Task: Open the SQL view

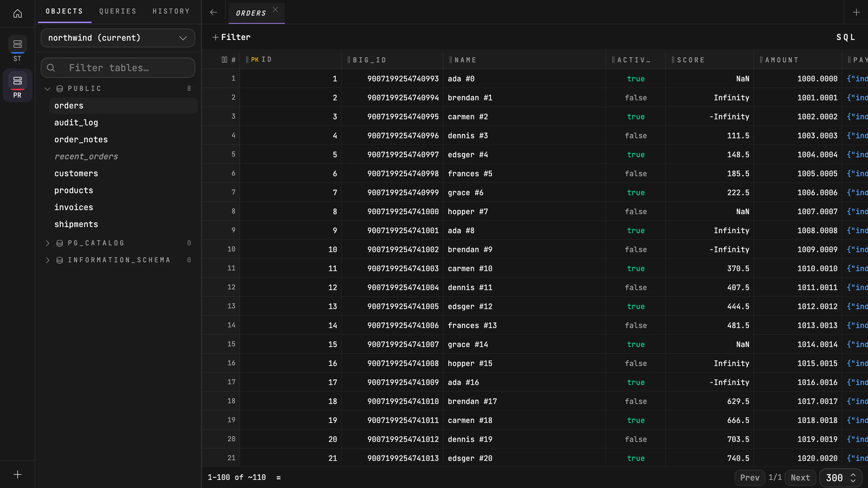Action: [846, 37]
